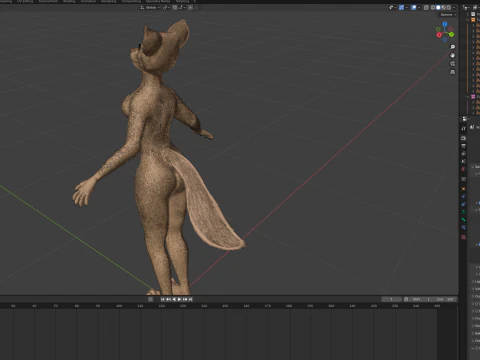Click the Start frame field

[x=421, y=299]
